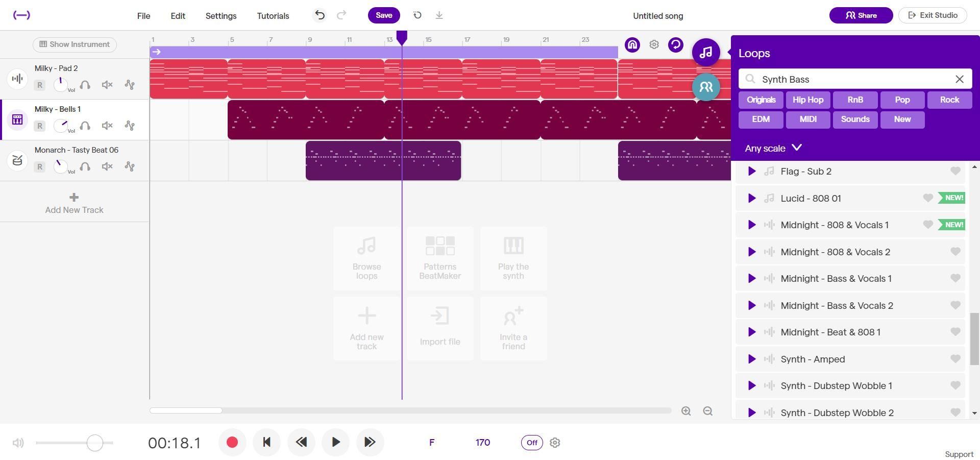The width and height of the screenshot is (980, 460).
Task: Adjust the master volume slider at bottom left
Action: pyautogui.click(x=94, y=443)
